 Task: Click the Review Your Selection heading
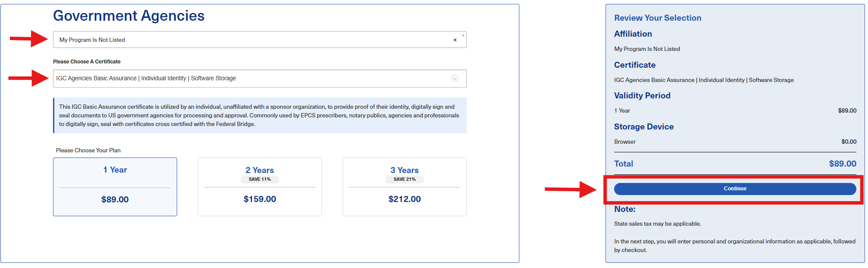(x=658, y=18)
